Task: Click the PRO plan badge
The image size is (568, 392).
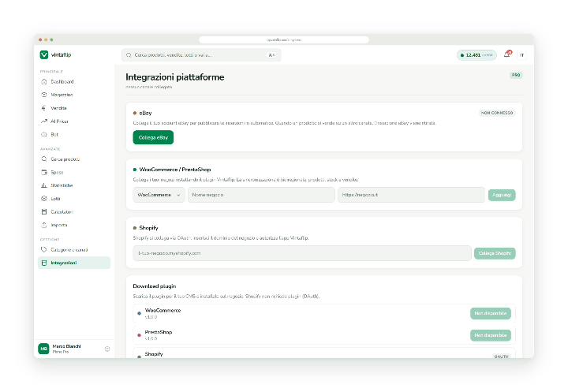Action: 516,75
